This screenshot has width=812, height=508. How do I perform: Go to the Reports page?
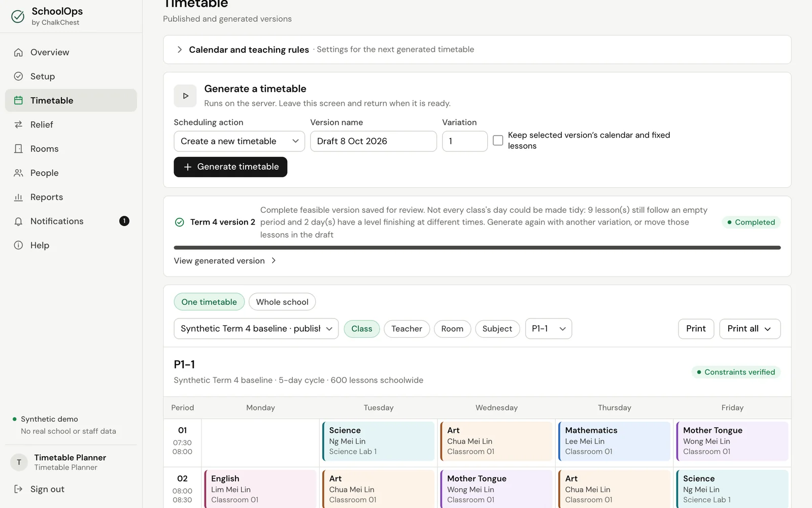(x=71, y=197)
